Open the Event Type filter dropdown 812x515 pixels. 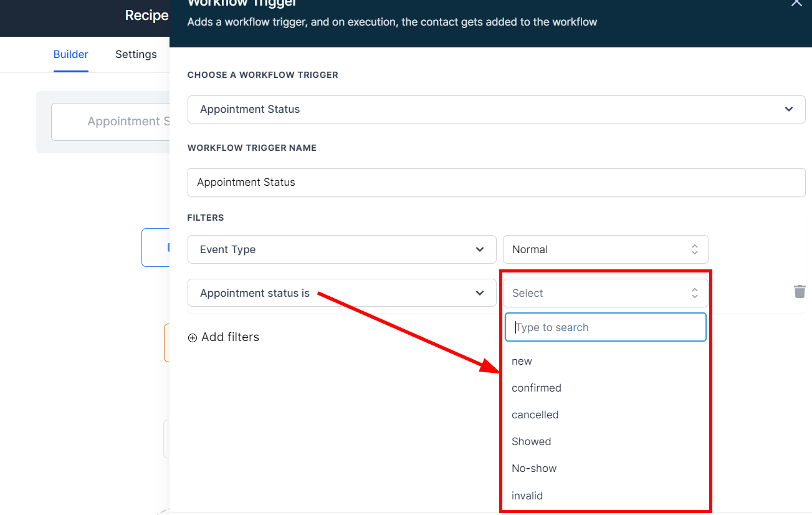(342, 249)
